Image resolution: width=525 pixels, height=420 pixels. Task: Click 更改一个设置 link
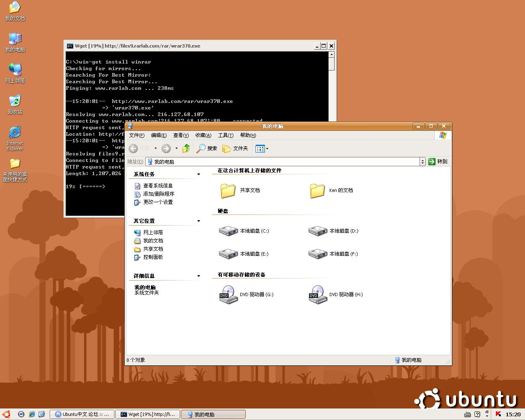158,202
